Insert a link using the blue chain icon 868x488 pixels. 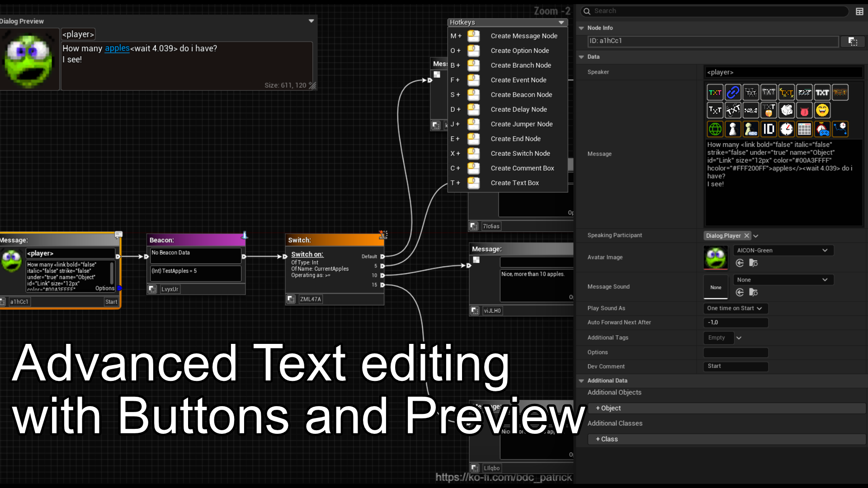click(733, 93)
